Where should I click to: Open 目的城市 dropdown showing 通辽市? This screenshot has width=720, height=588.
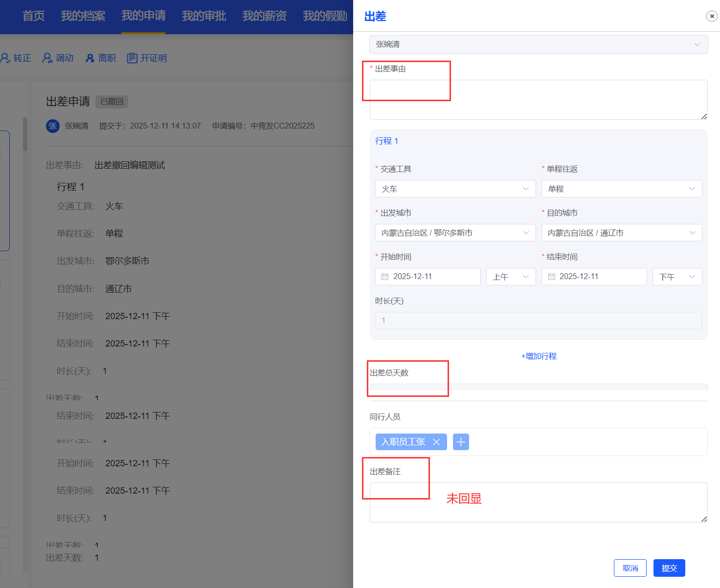[622, 233]
